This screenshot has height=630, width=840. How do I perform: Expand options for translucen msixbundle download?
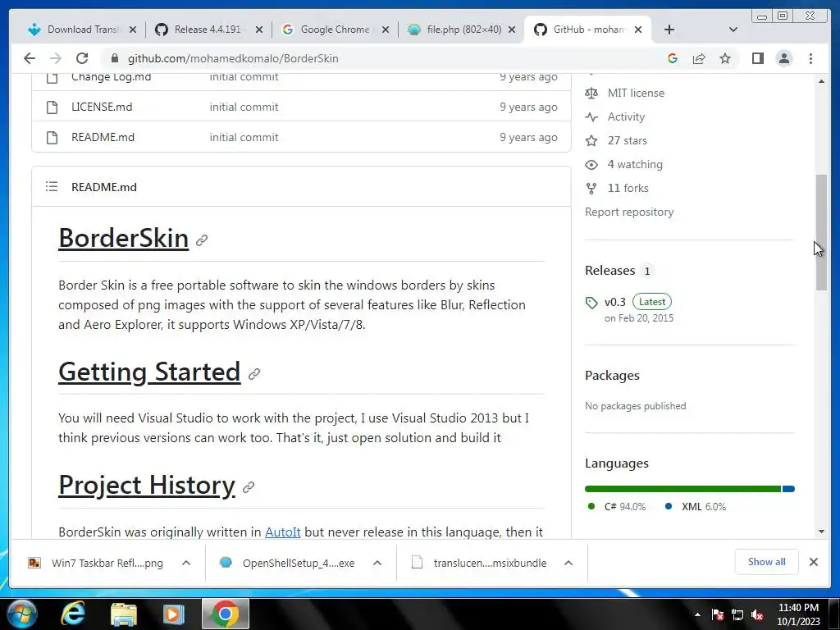568,563
